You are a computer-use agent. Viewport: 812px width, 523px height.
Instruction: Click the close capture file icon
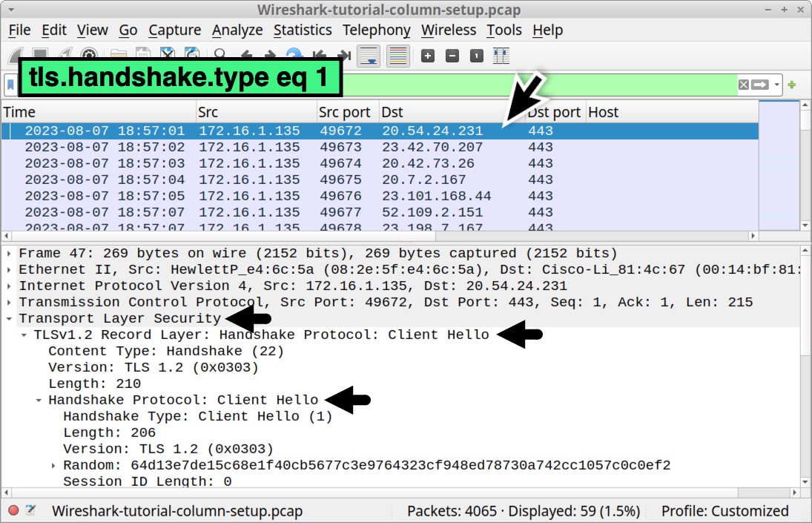tap(168, 53)
